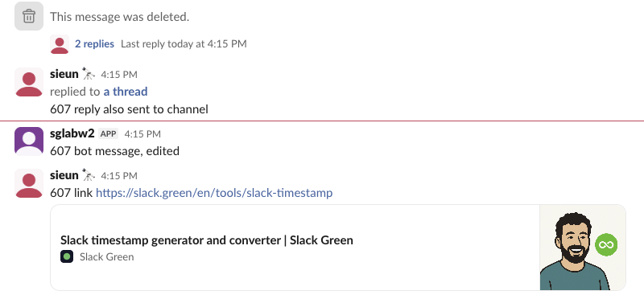Open the sglabw2 sender name
644x299 pixels.
(72, 133)
